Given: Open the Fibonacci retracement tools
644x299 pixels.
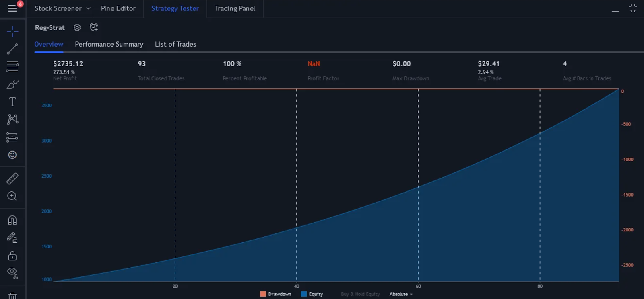Looking at the screenshot, I should pyautogui.click(x=12, y=66).
